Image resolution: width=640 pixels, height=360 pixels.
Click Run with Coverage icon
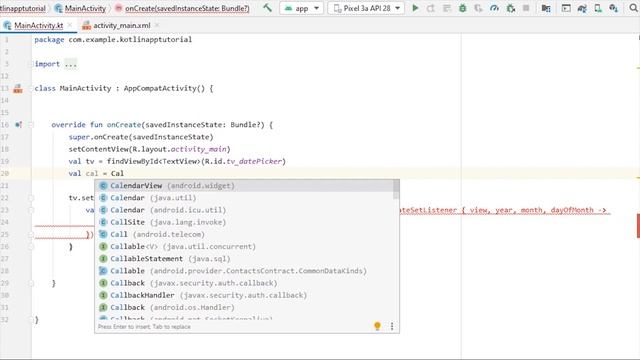[478, 8]
